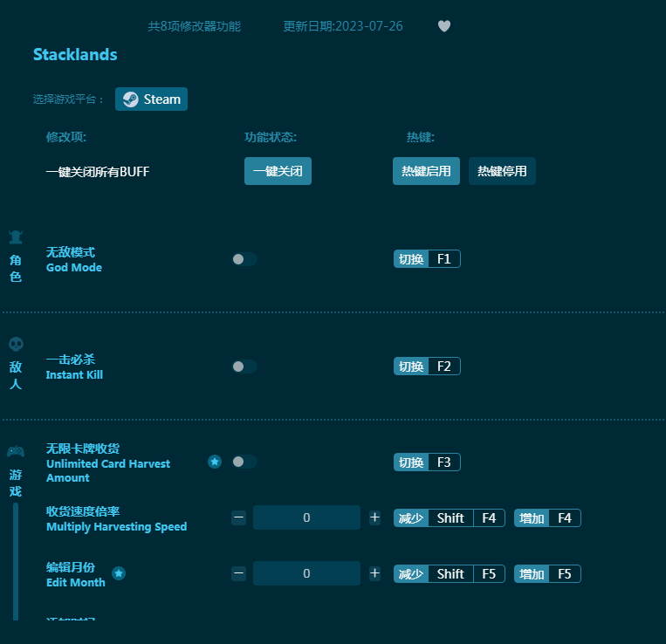Toggle God Mode switch
The width and height of the screenshot is (666, 644).
(244, 259)
